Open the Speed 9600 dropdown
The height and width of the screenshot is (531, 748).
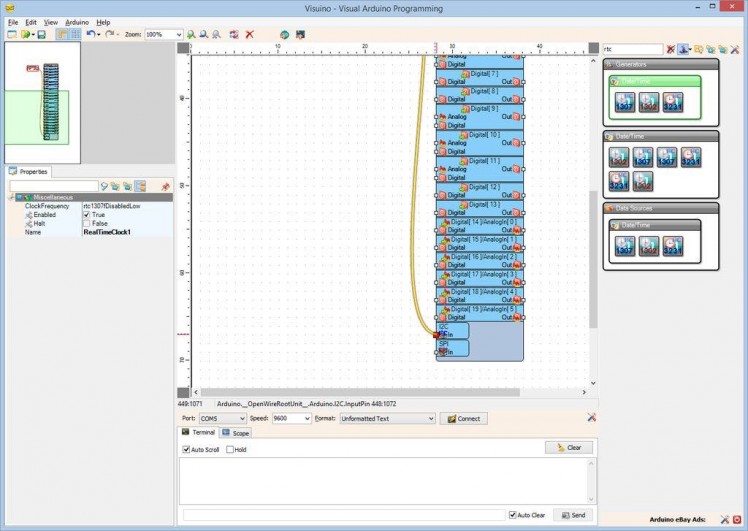(x=306, y=419)
